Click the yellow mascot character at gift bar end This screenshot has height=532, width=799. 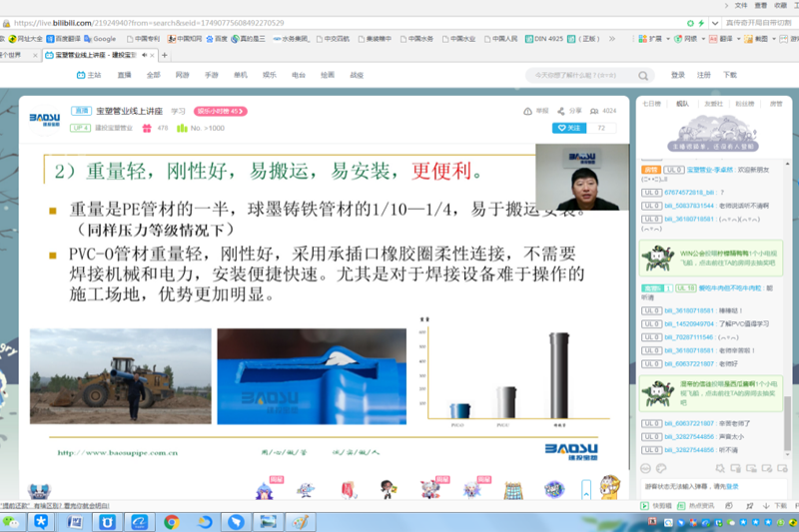coord(610,487)
